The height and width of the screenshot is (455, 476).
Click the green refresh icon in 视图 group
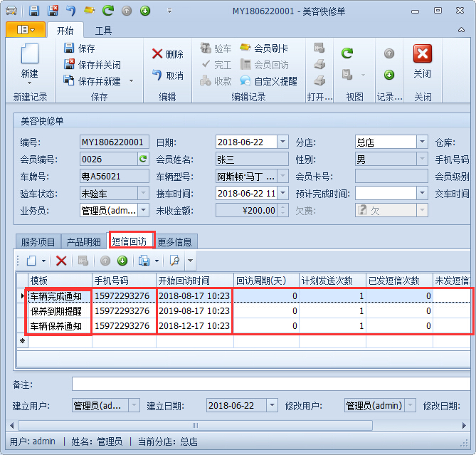click(x=347, y=53)
